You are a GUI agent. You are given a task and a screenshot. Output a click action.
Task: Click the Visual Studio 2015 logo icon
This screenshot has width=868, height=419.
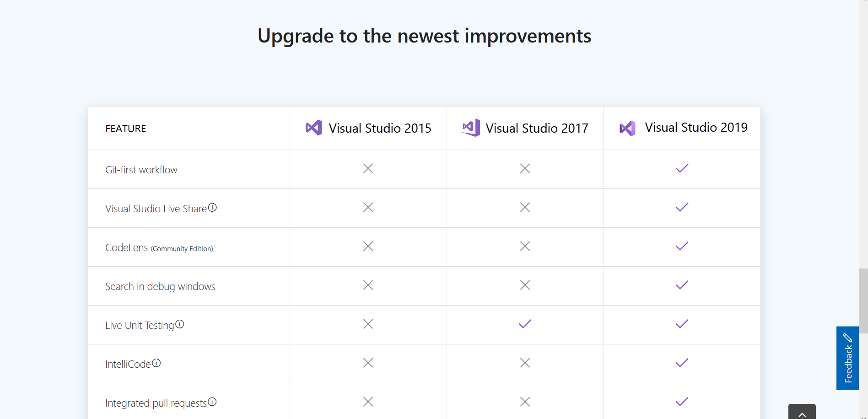pyautogui.click(x=314, y=128)
